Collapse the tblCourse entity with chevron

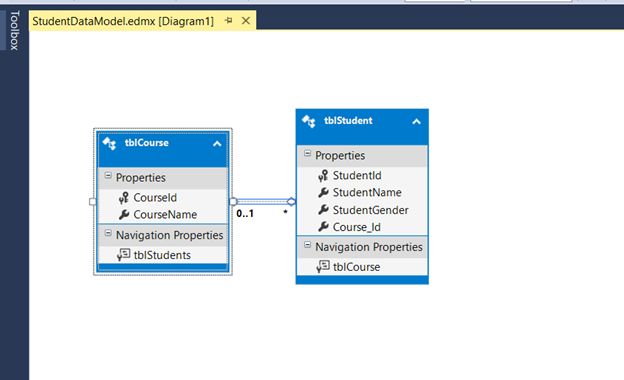point(217,144)
